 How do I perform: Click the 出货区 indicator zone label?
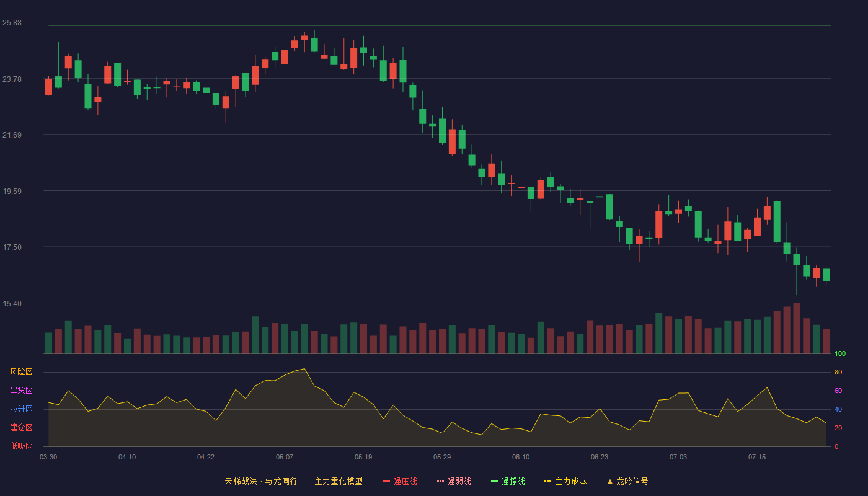[21, 391]
